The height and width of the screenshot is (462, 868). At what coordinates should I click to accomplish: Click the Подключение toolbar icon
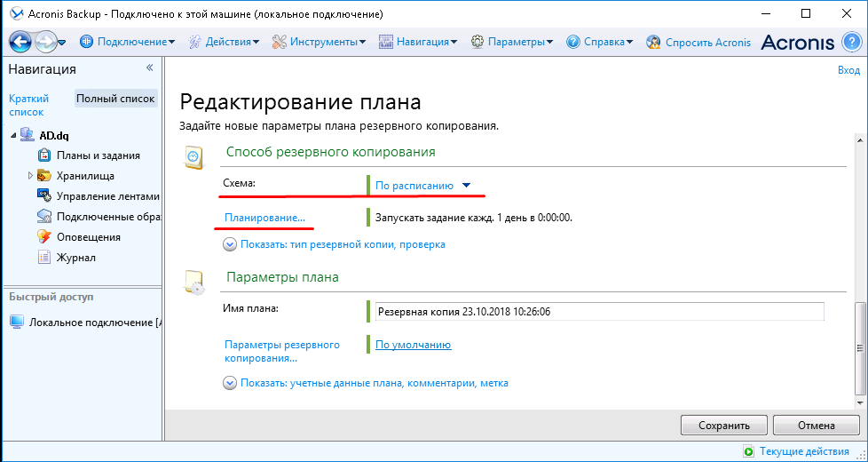click(x=87, y=42)
